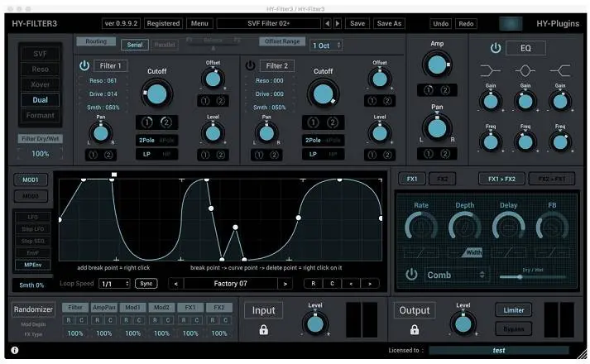
Task: Toggle the output Bypass button
Action: pos(514,329)
